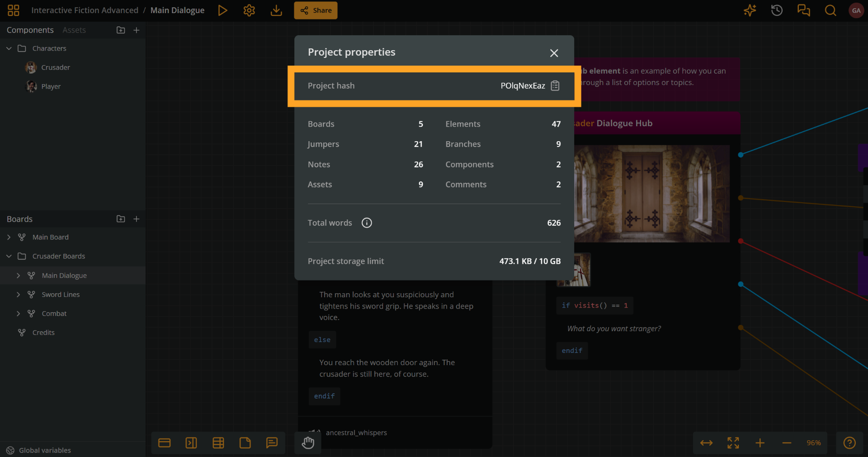This screenshot has width=868, height=457.
Task: Select the Play button to test the project
Action: coord(222,10)
